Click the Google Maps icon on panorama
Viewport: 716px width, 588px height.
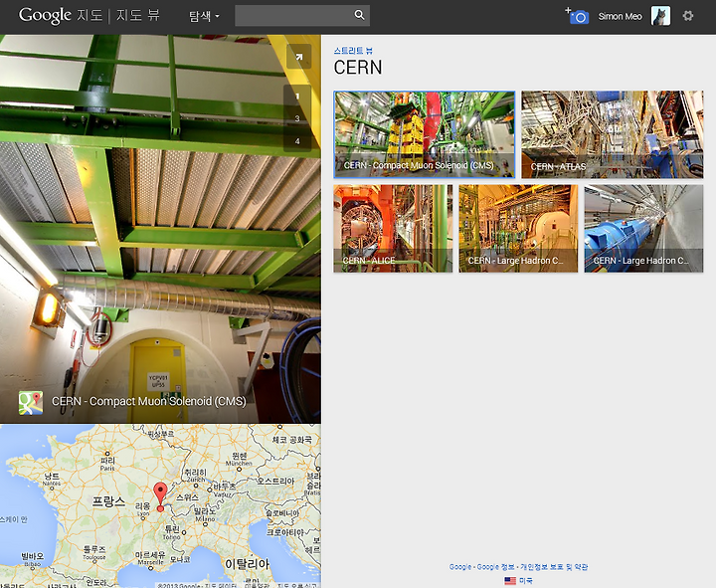pyautogui.click(x=31, y=403)
